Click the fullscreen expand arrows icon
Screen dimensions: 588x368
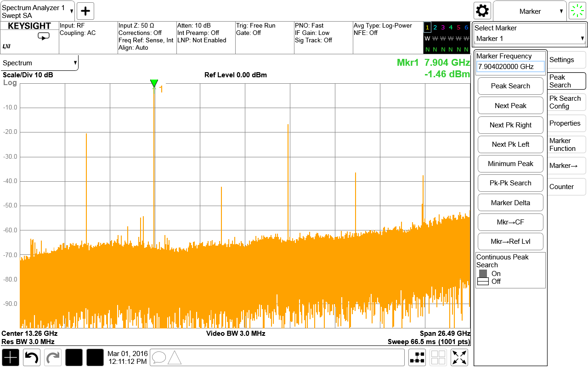[x=459, y=357]
